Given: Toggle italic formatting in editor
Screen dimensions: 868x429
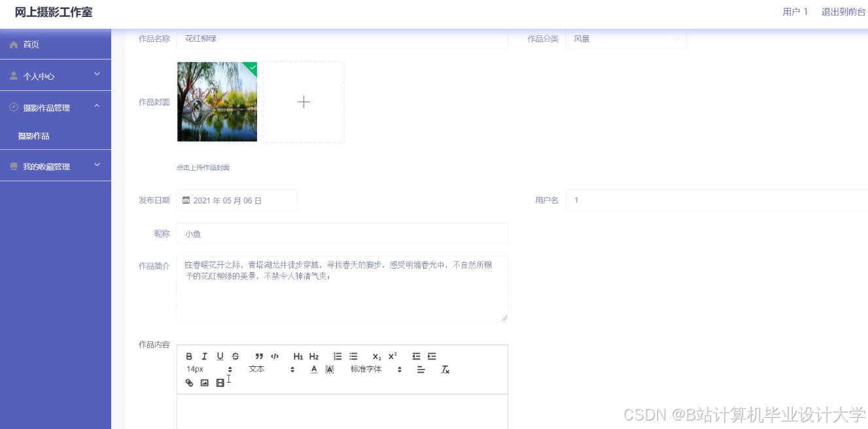Looking at the screenshot, I should 204,356.
